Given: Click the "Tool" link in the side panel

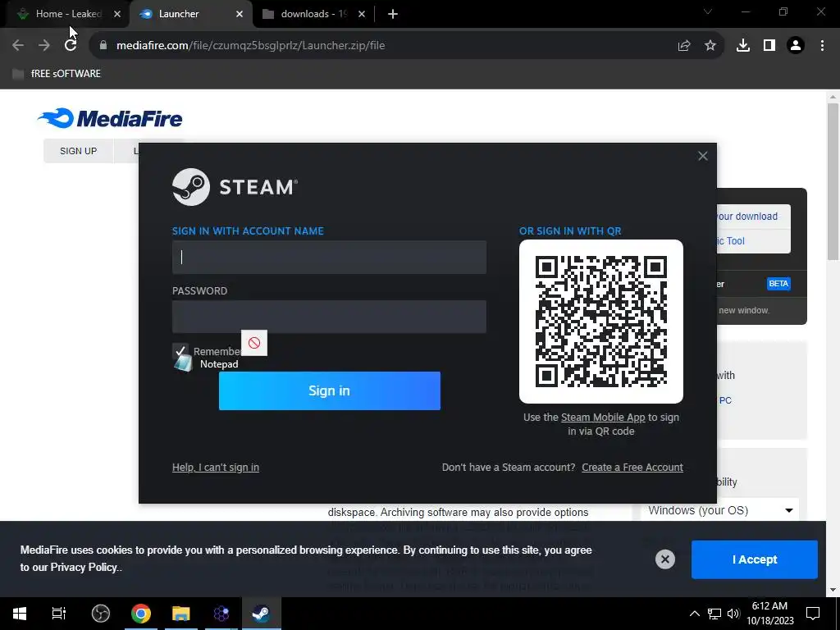Looking at the screenshot, I should point(736,241).
